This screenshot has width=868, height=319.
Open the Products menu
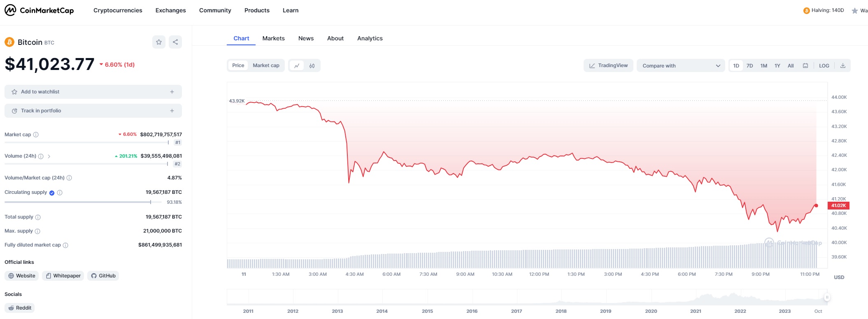click(x=257, y=10)
